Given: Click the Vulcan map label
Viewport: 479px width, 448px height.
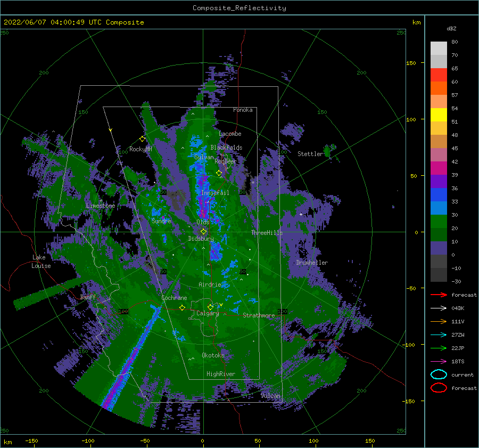Looking at the screenshot, I should coord(270,396).
